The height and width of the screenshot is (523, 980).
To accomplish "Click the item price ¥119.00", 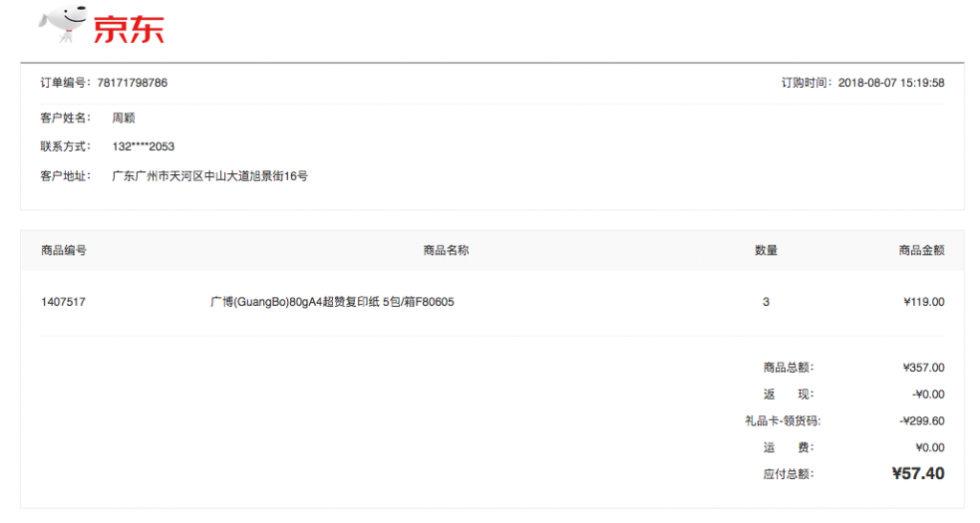I will pos(924,302).
